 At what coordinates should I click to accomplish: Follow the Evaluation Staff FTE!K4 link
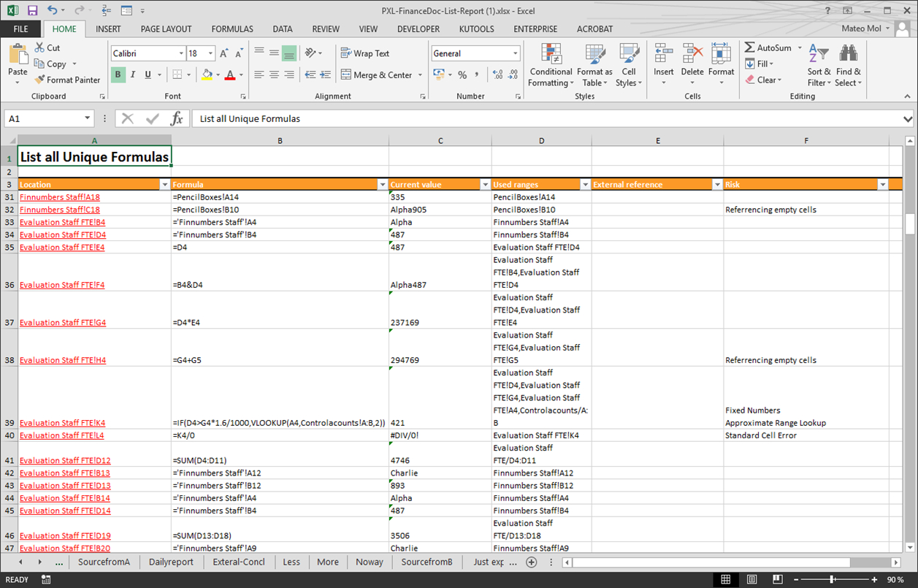click(63, 423)
